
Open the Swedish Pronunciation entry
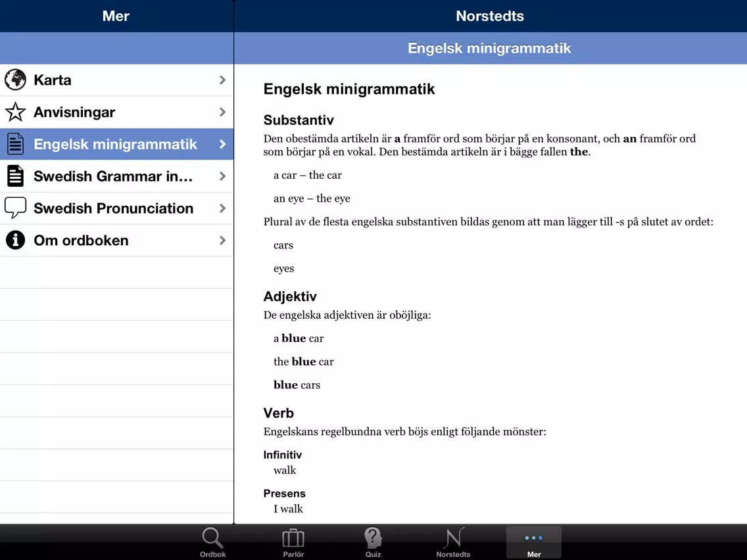(x=117, y=208)
